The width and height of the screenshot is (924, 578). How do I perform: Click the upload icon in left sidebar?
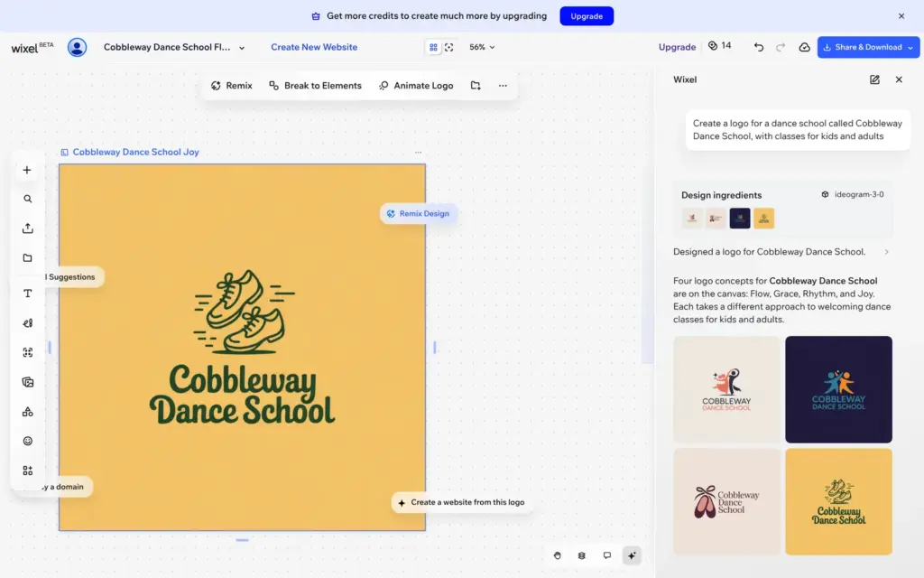(27, 228)
